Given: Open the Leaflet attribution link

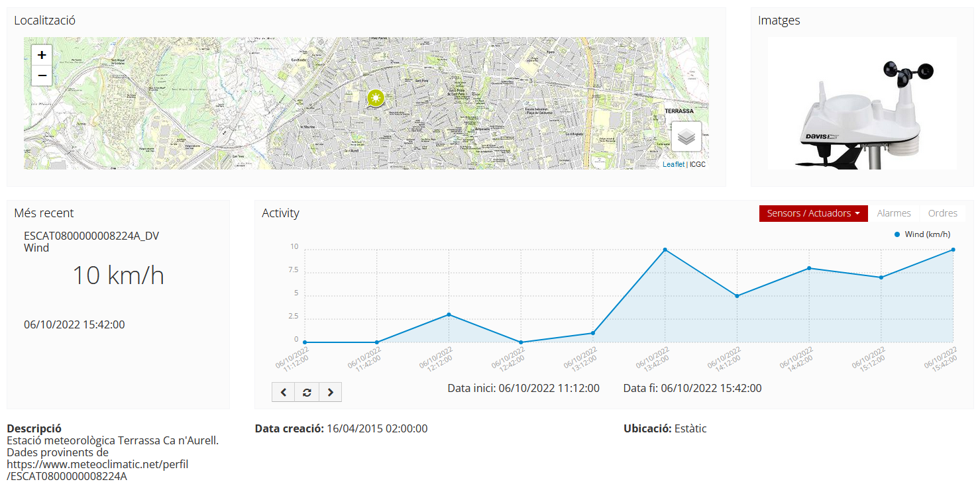Looking at the screenshot, I should pos(673,164).
